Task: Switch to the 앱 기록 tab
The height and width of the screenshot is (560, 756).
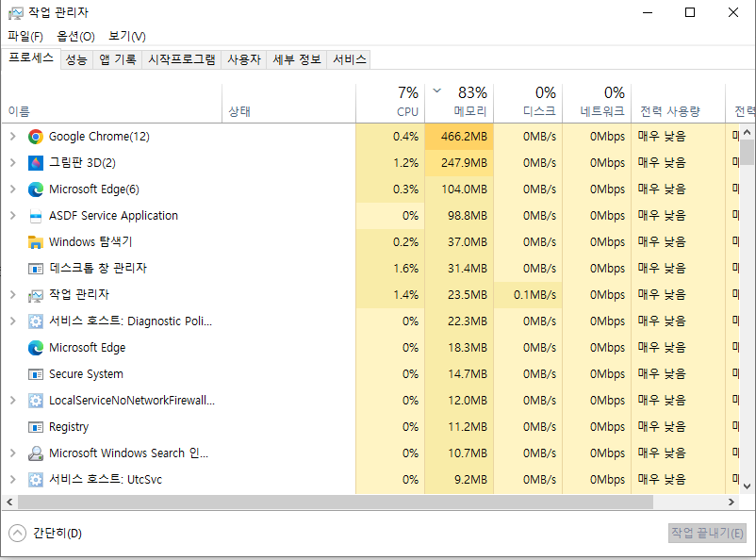Action: 118,59
